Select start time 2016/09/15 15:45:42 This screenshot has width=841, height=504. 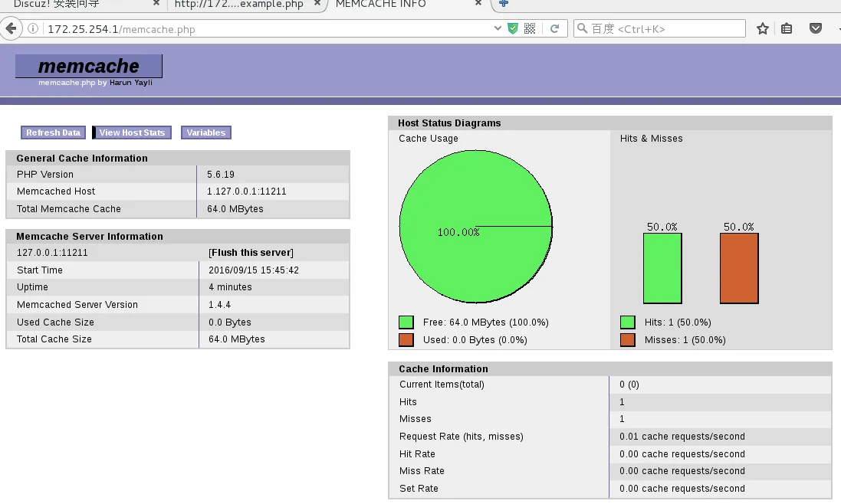pos(254,270)
